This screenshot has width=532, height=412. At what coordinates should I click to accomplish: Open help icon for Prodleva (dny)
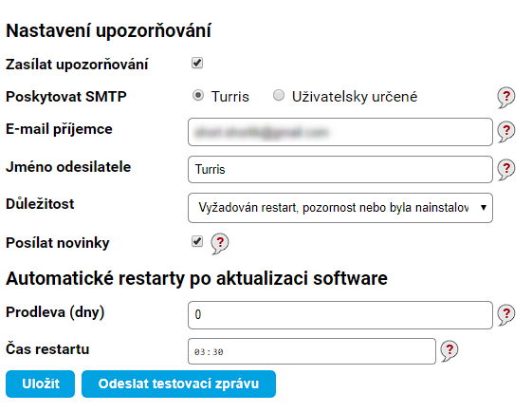[x=505, y=314]
